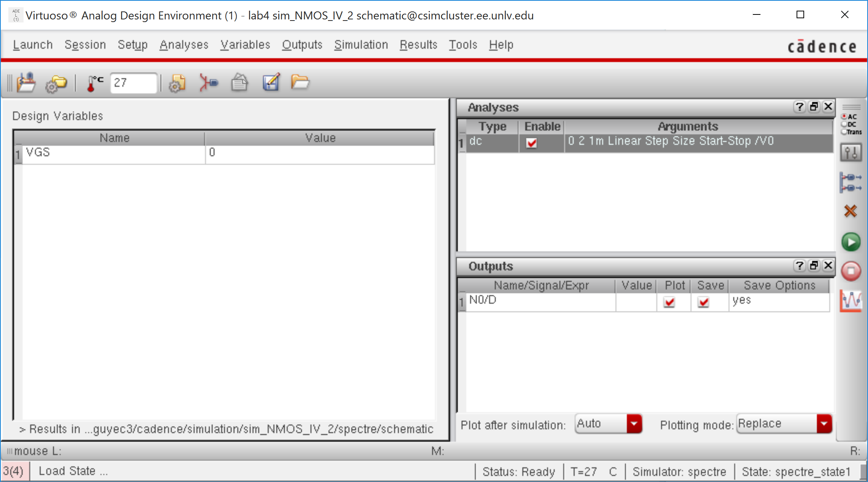The width and height of the screenshot is (868, 482).
Task: Click the Value column header in Outputs
Action: click(636, 285)
